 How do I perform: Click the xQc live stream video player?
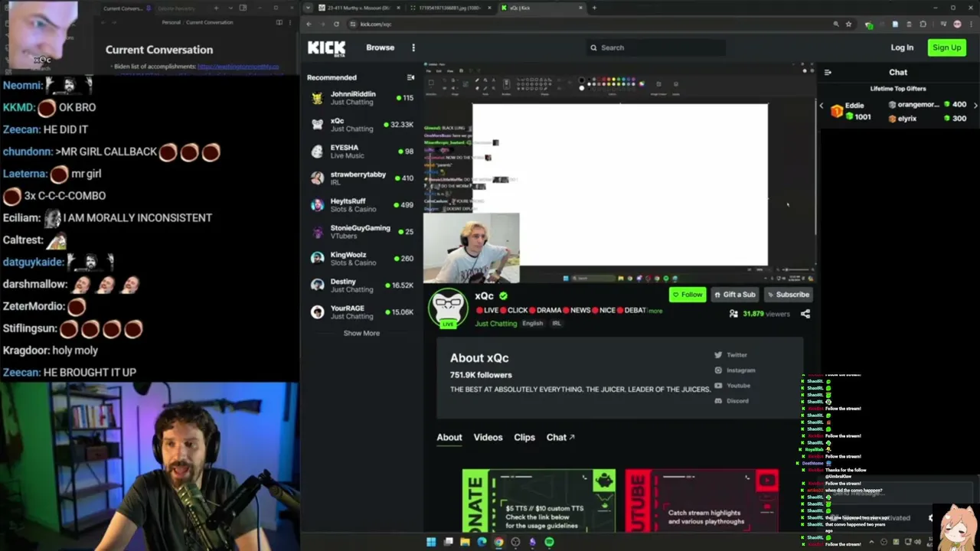pyautogui.click(x=620, y=174)
